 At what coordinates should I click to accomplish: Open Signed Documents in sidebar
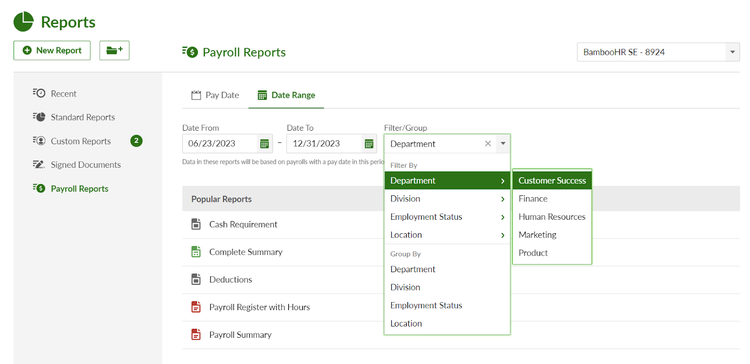click(86, 165)
